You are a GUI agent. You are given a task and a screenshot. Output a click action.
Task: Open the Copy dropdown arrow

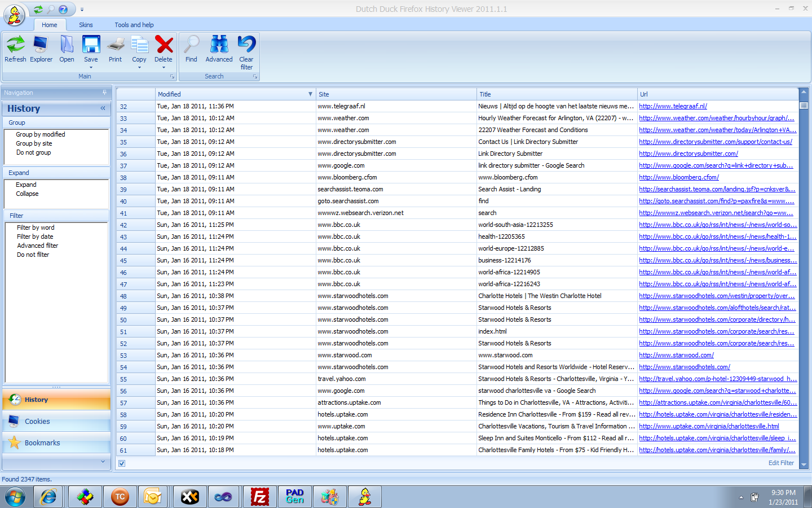[139, 68]
